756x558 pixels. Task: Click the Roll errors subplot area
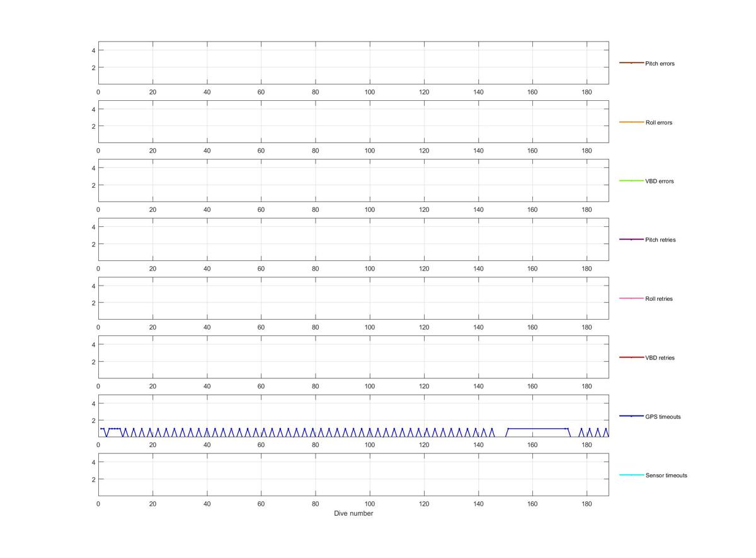353,122
